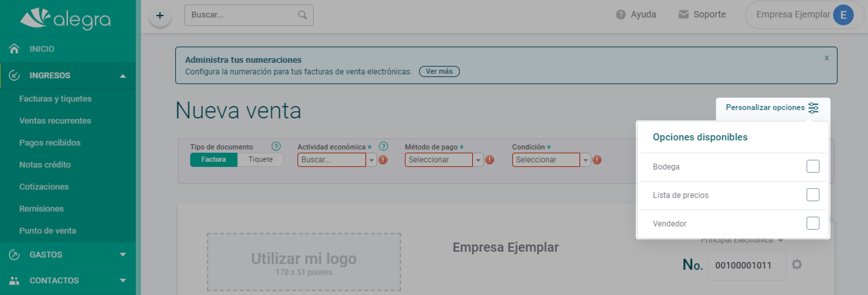Click error icon next to Actividad económica field
This screenshot has width=868, height=295.
coord(383,160)
